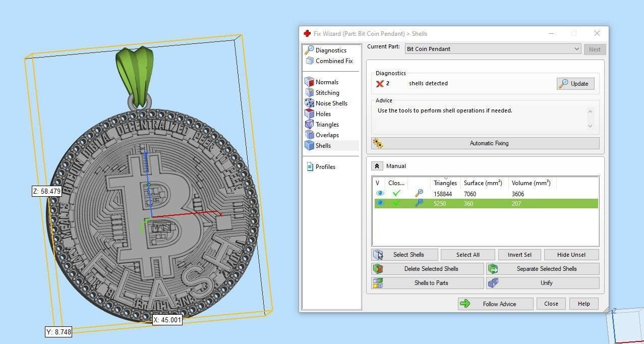Sort shells by Triangles column header

(445, 183)
